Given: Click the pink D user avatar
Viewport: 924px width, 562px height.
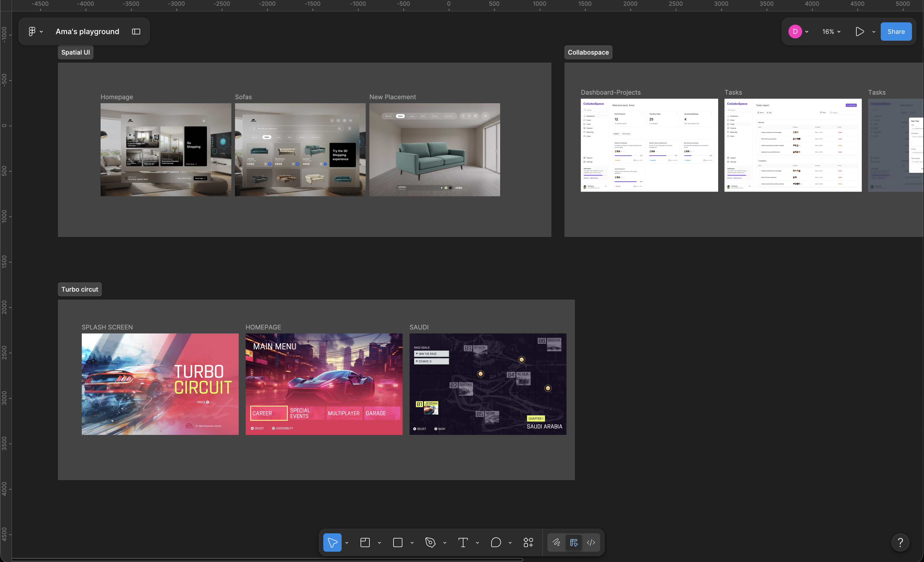Looking at the screenshot, I should click(x=795, y=32).
